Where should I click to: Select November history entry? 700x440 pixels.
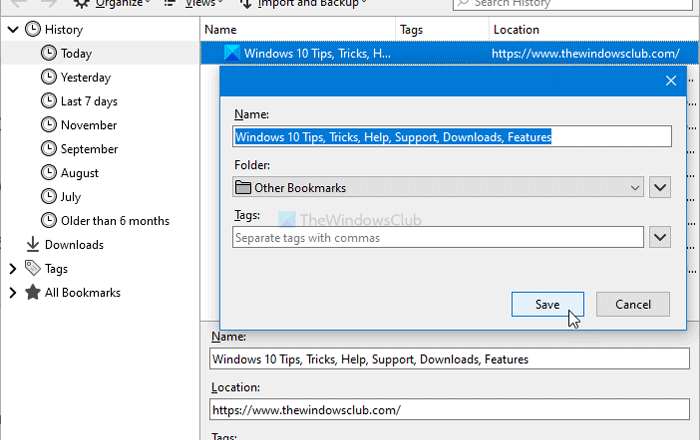pyautogui.click(x=89, y=125)
